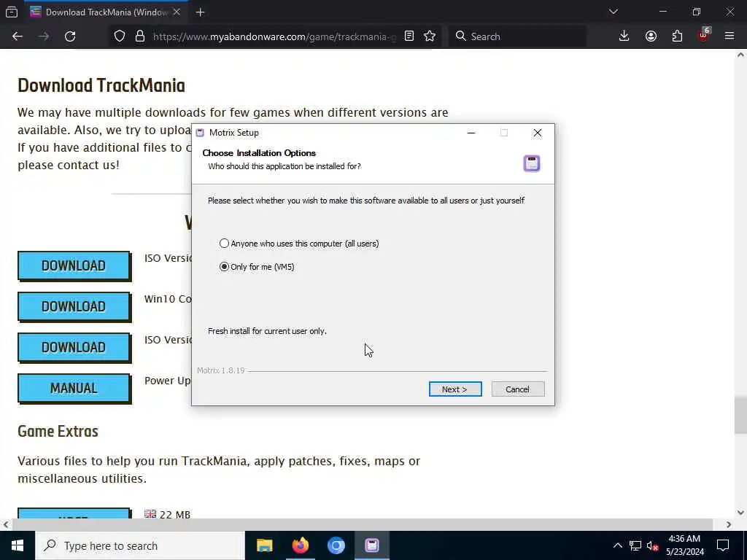Click the site padlock icon
The width and height of the screenshot is (747, 560).
tap(139, 36)
